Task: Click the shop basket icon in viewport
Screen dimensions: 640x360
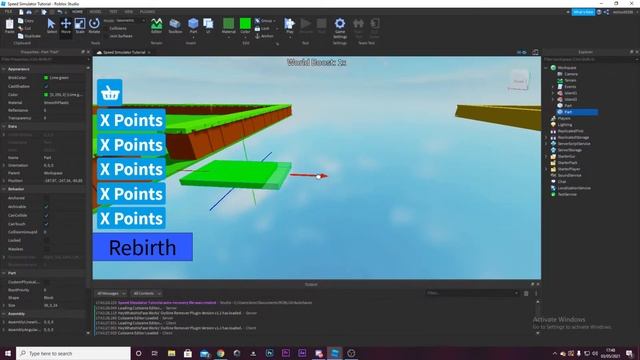Action: 110,93
